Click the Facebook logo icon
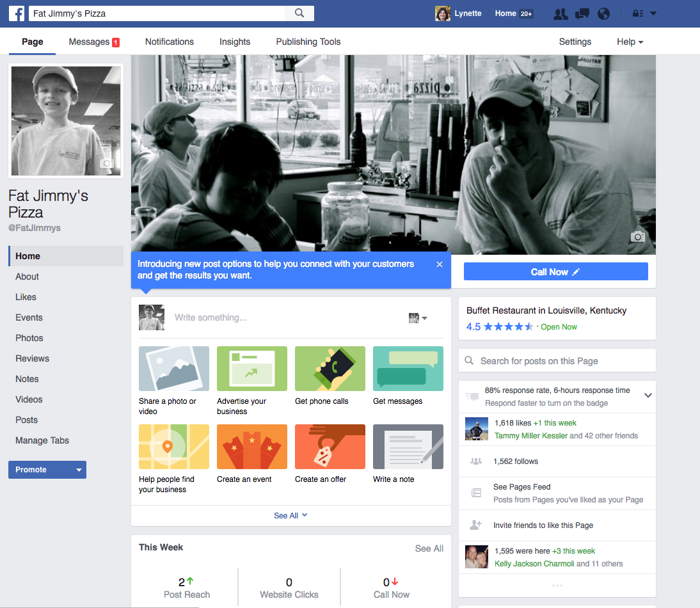The image size is (700, 608). click(x=17, y=13)
